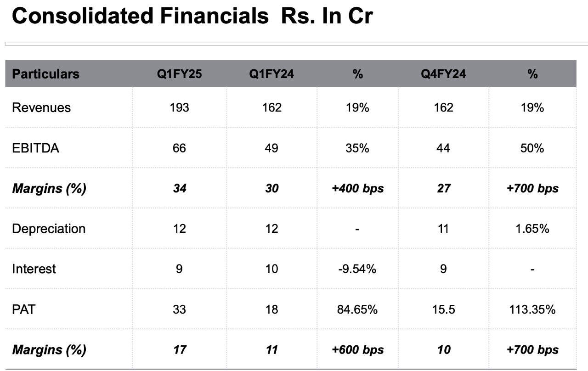Click the +400 bps margin change cell

(357, 189)
